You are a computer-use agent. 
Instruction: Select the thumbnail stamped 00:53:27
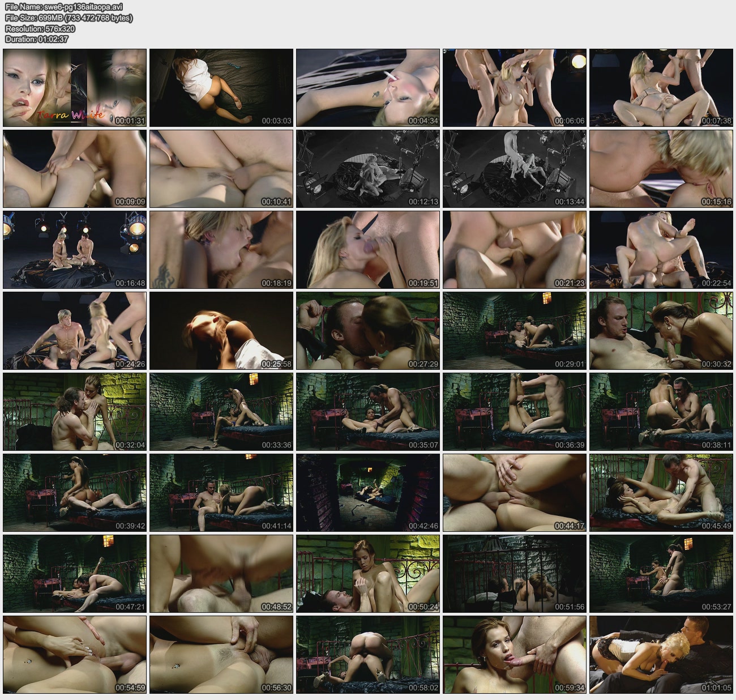[x=661, y=574]
